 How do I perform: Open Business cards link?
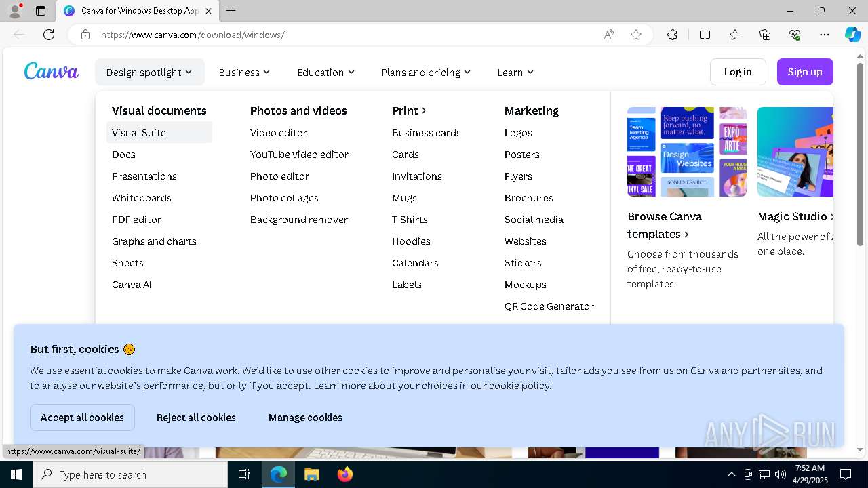click(427, 133)
